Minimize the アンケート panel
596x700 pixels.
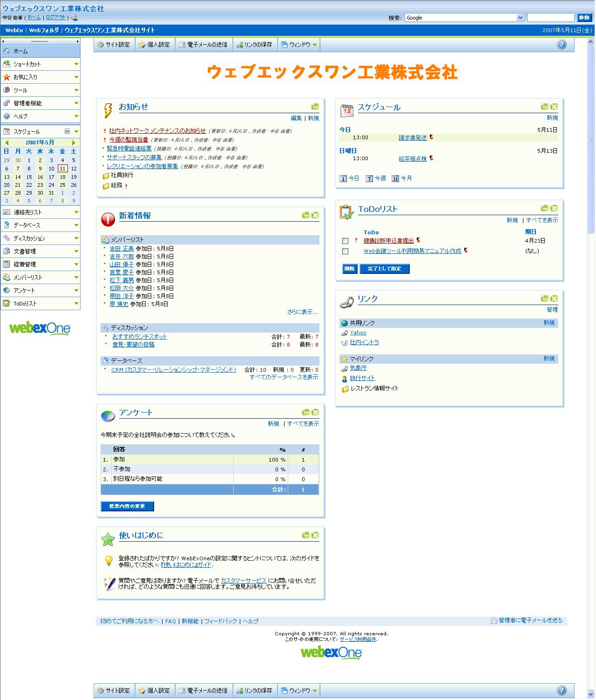tap(305, 412)
